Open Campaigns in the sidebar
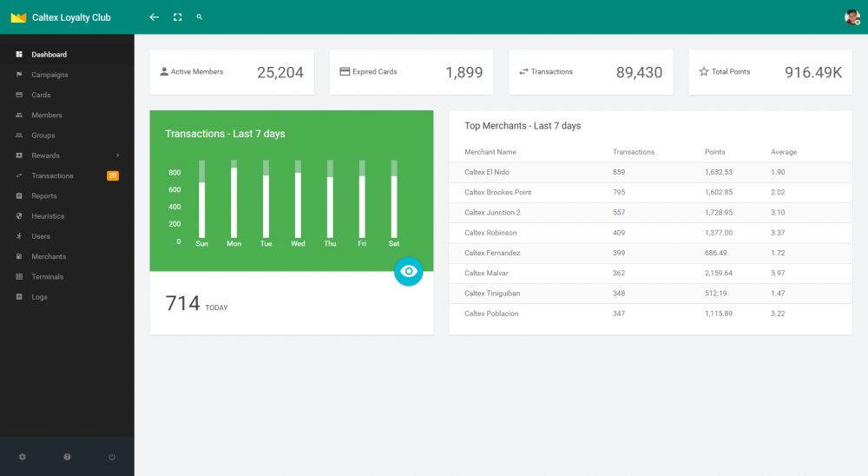 pos(49,75)
